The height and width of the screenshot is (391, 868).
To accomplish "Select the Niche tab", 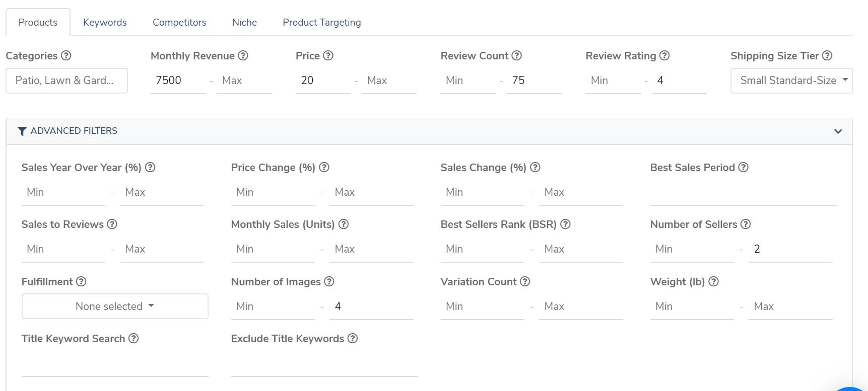I will point(244,23).
